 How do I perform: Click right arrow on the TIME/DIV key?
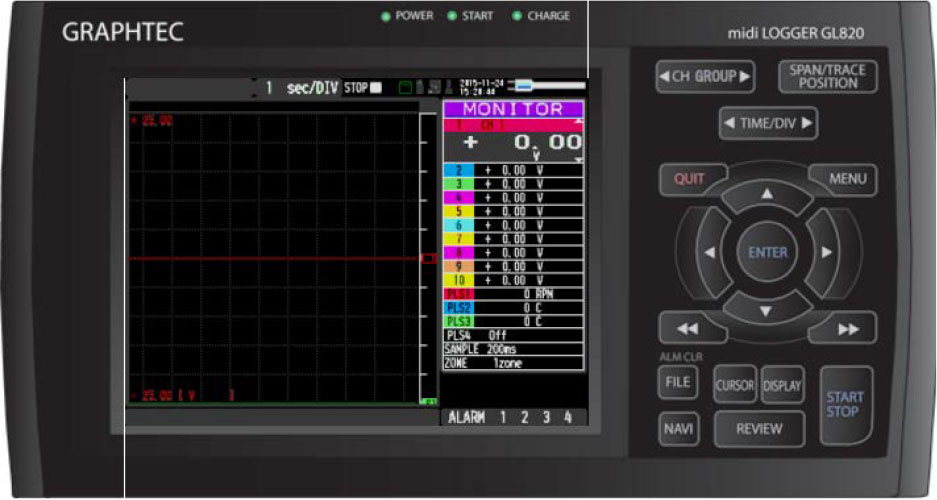click(807, 123)
